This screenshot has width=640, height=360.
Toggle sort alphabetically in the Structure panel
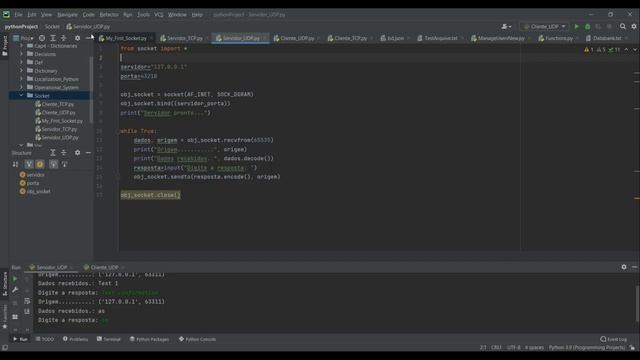16,164
